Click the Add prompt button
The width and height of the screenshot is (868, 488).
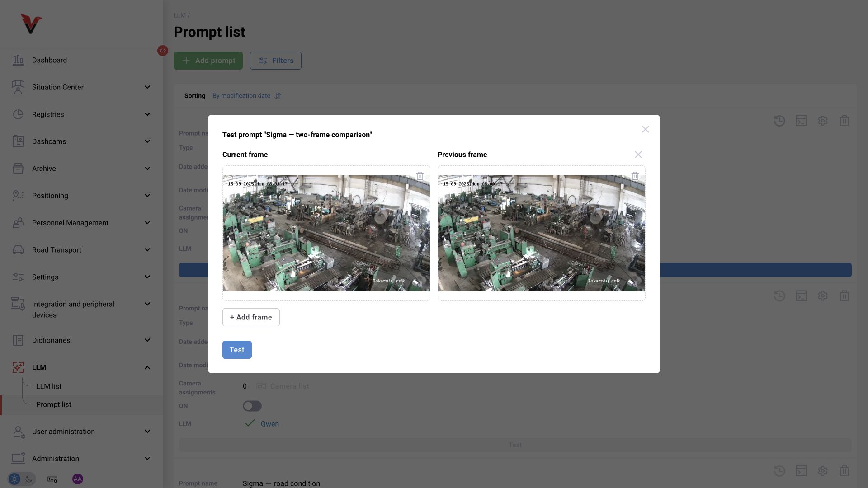click(208, 61)
